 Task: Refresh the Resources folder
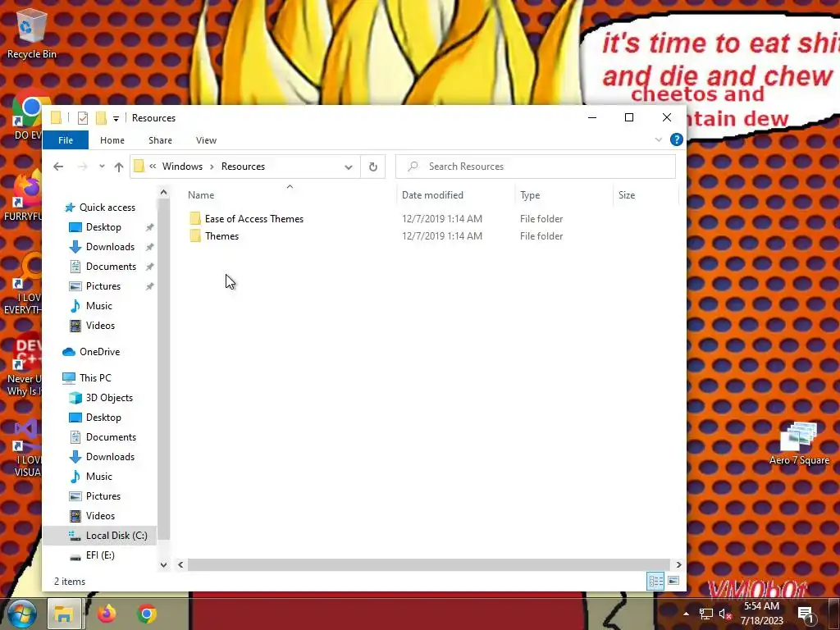pyautogui.click(x=373, y=167)
